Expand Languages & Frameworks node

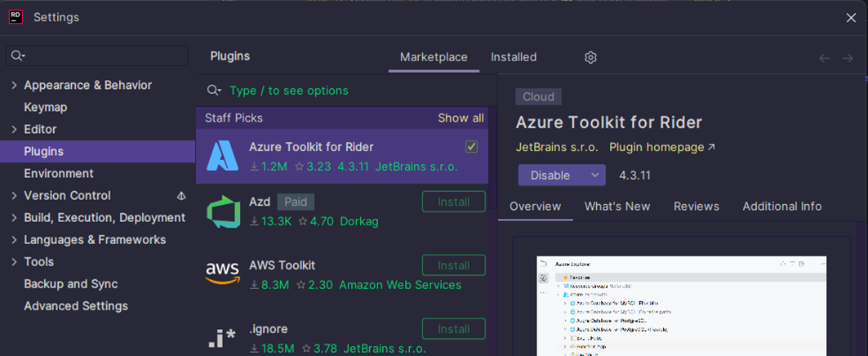[x=14, y=240]
